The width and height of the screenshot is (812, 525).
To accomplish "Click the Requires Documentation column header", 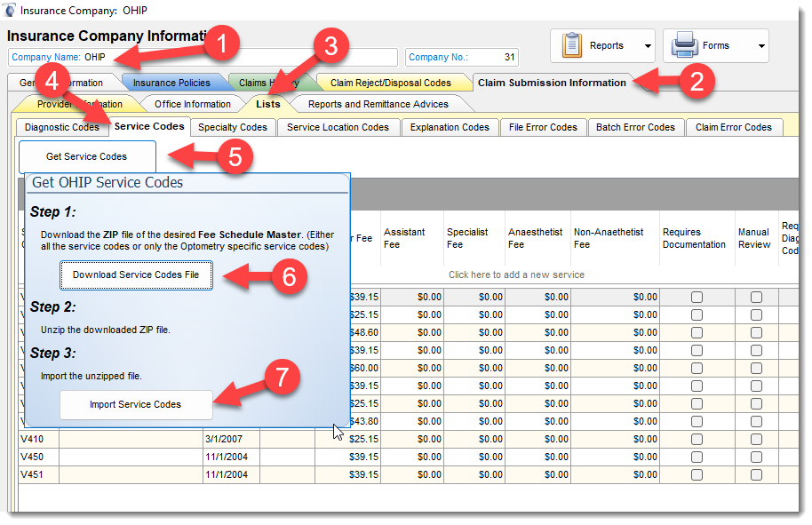I will point(697,238).
